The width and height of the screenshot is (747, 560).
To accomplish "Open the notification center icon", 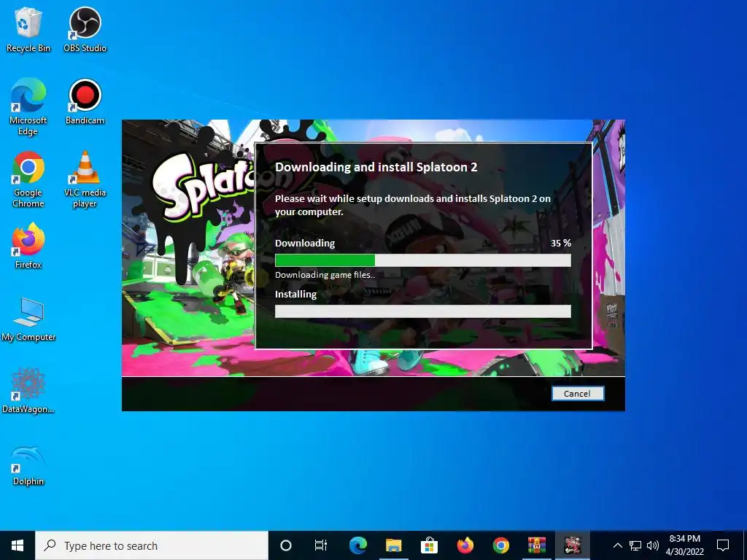I will click(x=723, y=545).
